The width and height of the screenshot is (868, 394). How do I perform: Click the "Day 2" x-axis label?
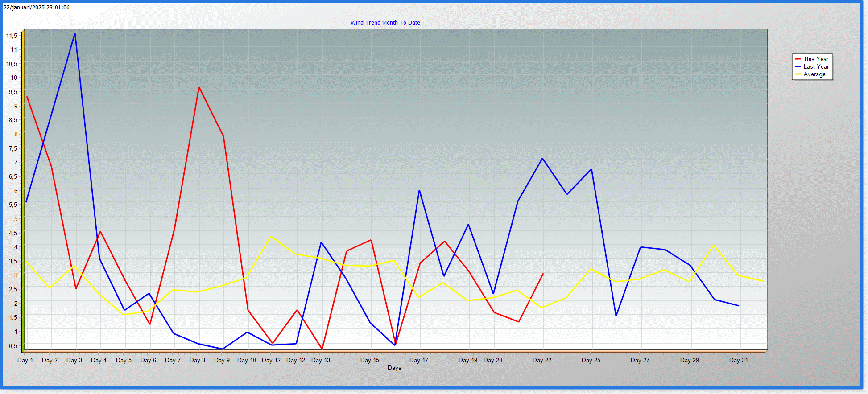click(x=50, y=360)
